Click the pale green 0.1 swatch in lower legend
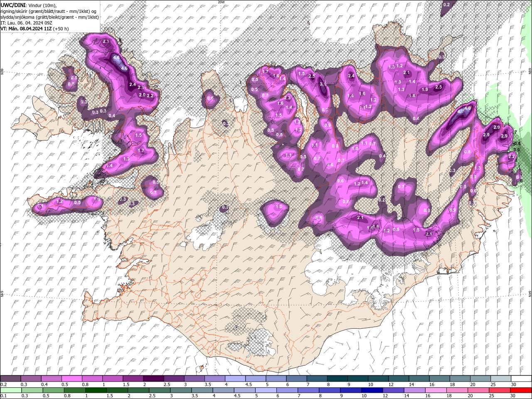This screenshot has width=532, height=399. coord(11,390)
